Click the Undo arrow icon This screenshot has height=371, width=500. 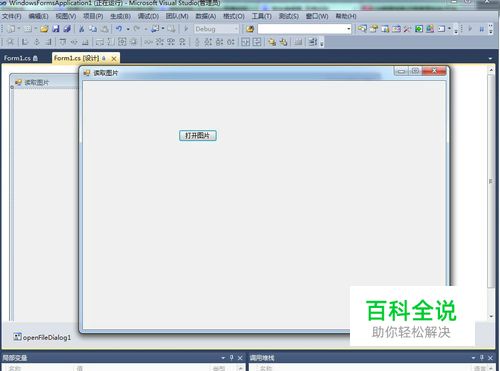119,29
